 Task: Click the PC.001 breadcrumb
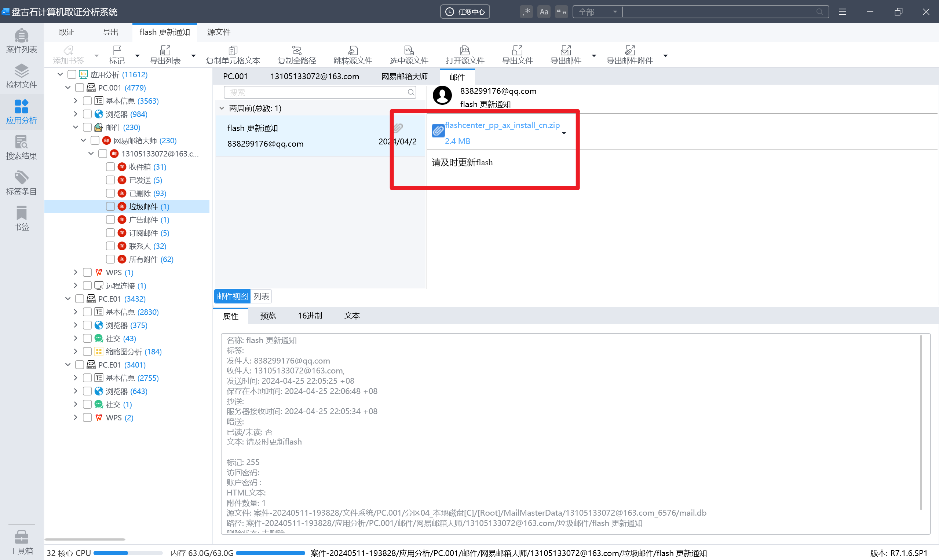tap(235, 77)
